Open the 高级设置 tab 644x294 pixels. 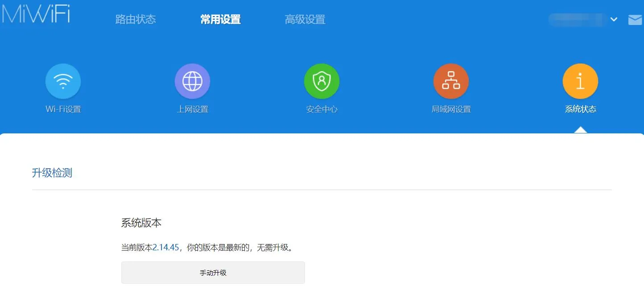coord(305,20)
